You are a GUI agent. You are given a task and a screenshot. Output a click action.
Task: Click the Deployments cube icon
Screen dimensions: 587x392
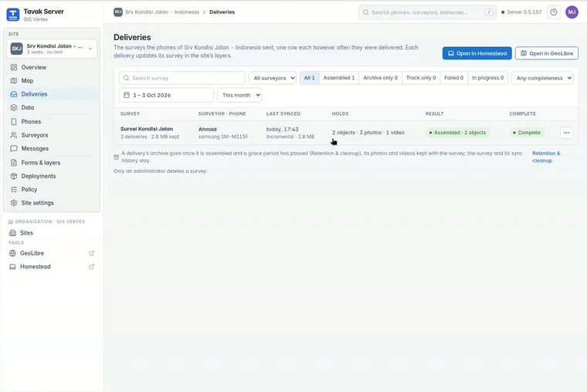point(14,176)
